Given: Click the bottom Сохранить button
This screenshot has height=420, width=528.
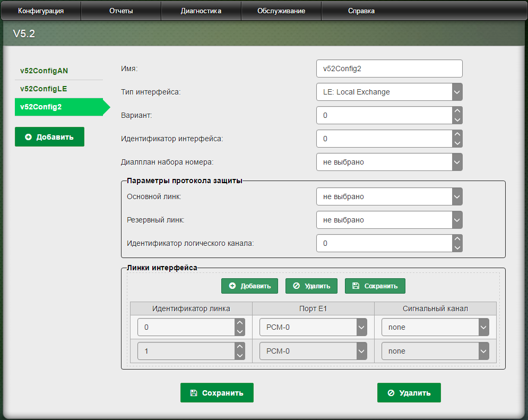Looking at the screenshot, I should tap(217, 393).
